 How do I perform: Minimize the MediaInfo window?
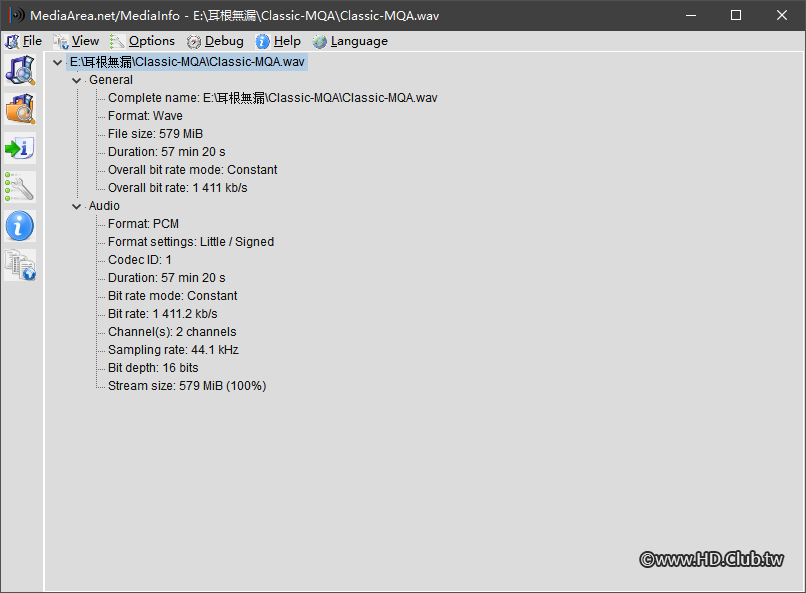click(x=691, y=15)
